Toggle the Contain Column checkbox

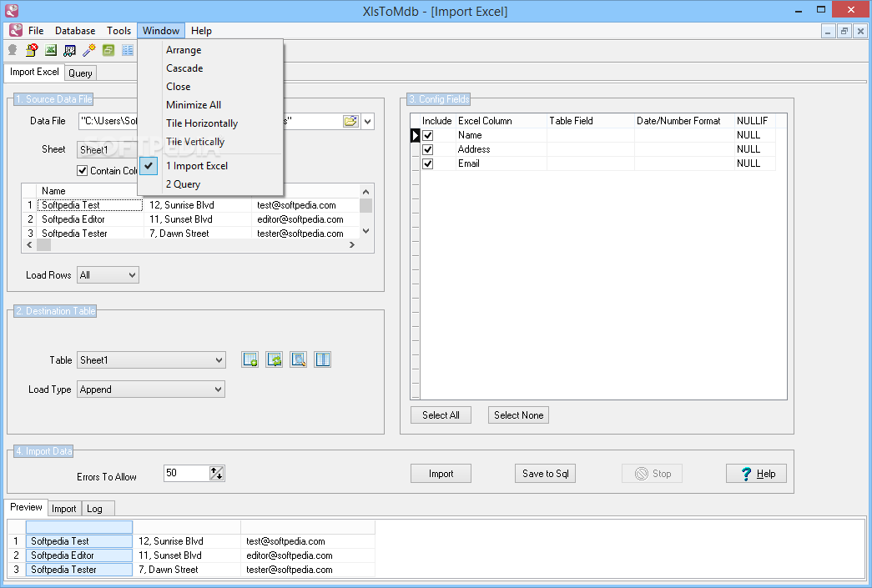point(83,171)
